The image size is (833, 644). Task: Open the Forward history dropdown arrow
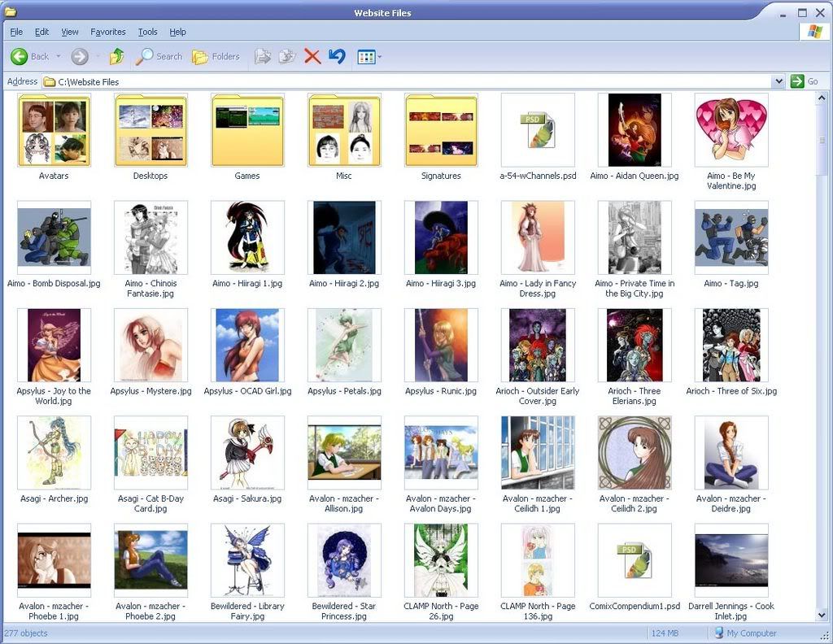[98, 56]
